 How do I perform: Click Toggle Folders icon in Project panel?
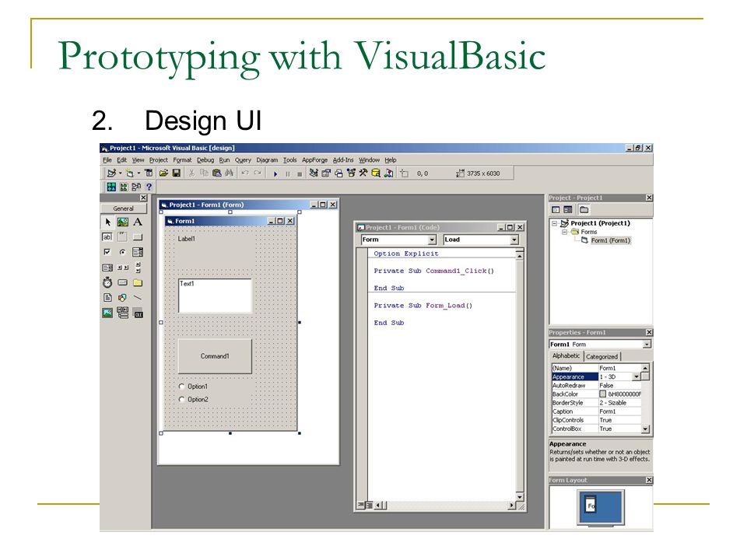(x=584, y=209)
